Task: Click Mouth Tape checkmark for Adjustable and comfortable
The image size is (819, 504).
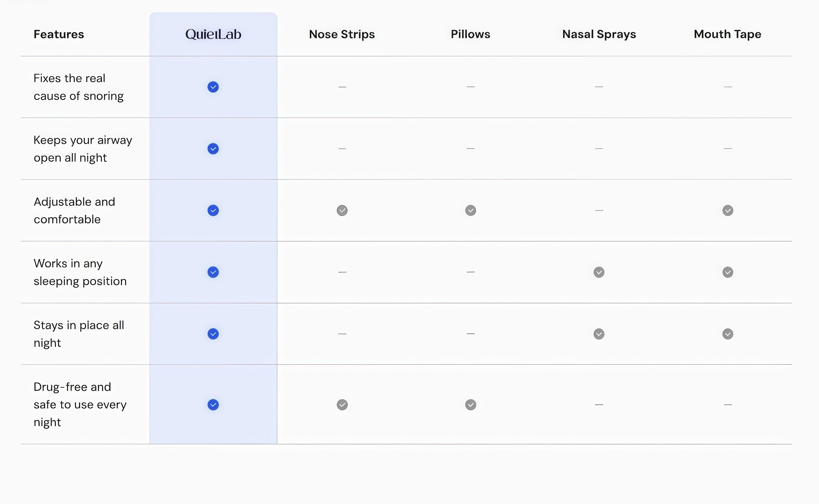Action: click(728, 210)
